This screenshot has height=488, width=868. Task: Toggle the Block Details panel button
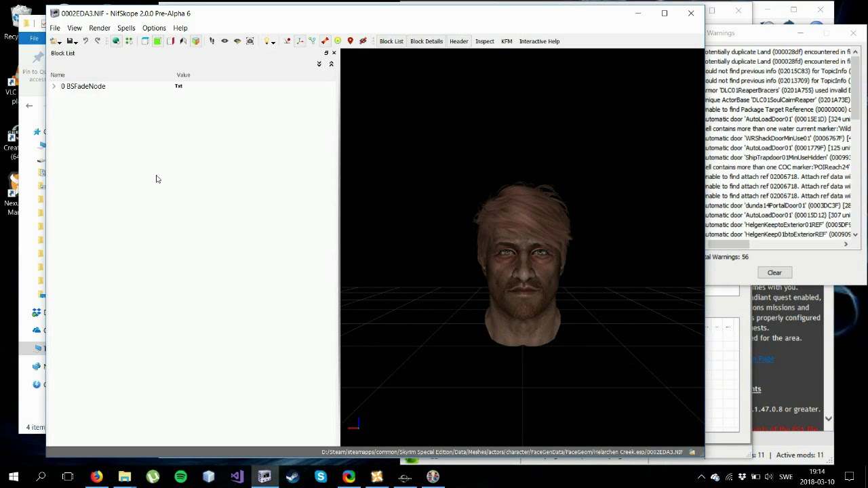[x=427, y=41]
